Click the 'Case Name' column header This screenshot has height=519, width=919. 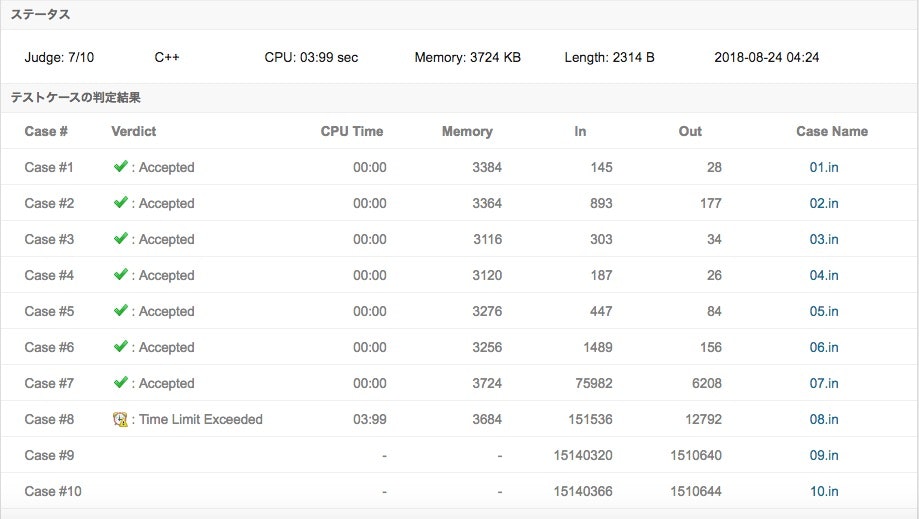tap(832, 131)
